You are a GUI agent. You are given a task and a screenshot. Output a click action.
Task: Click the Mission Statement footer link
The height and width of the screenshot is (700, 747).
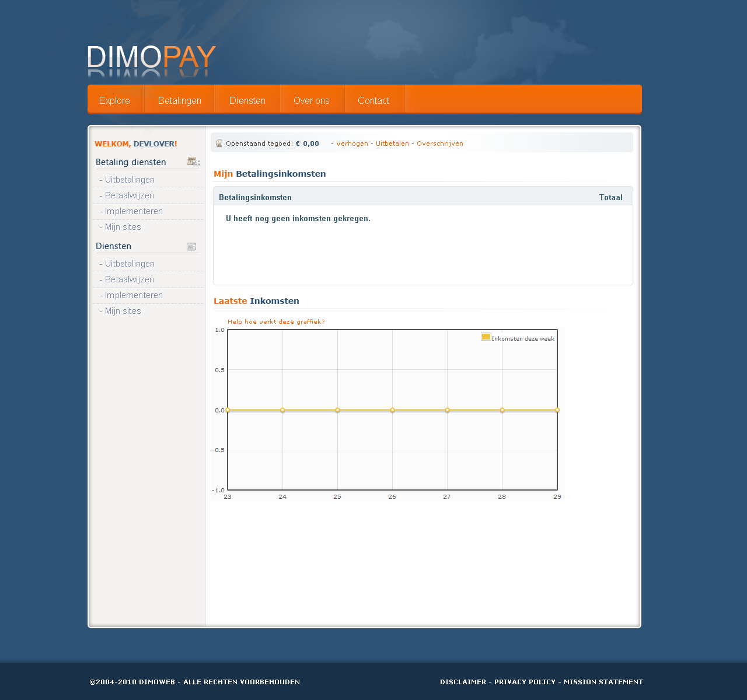(x=603, y=682)
